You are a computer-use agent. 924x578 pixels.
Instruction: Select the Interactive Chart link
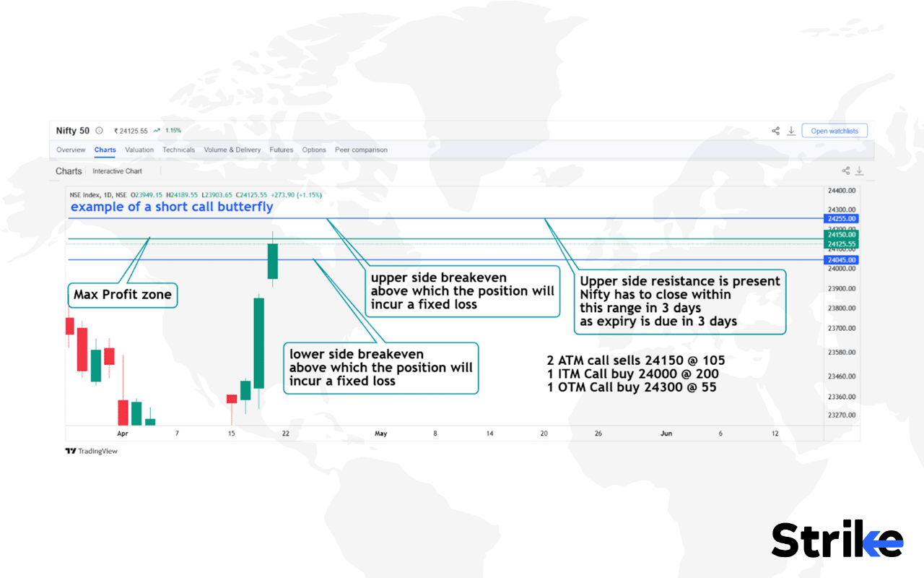click(x=117, y=171)
